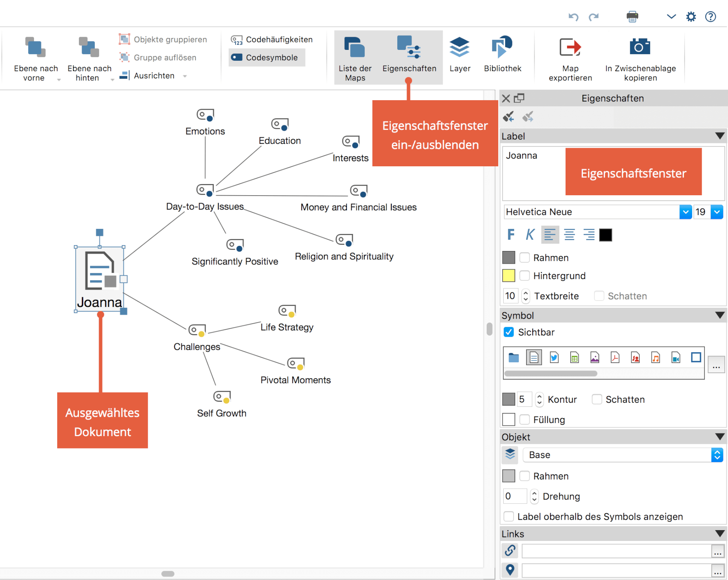Collapse the Label section
The image size is (728, 580).
(x=719, y=136)
